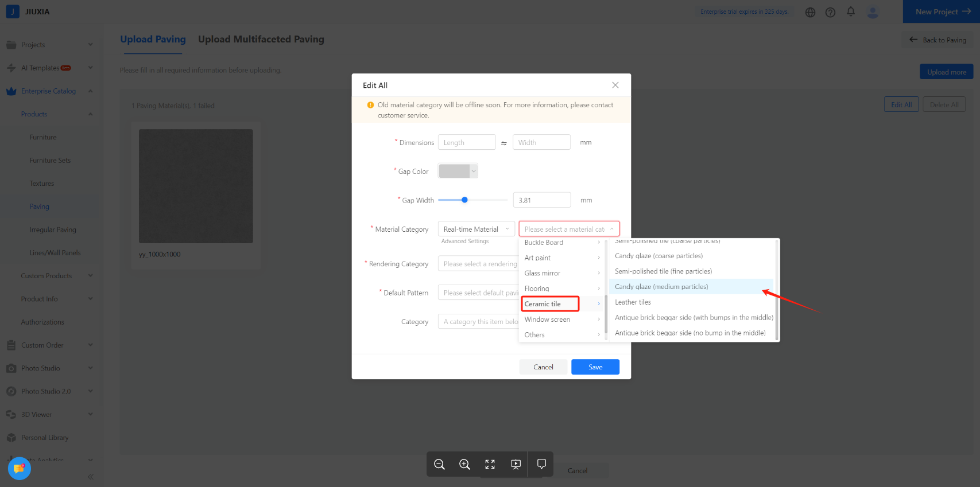Image resolution: width=980 pixels, height=487 pixels.
Task: Click the Length input field
Action: point(466,142)
